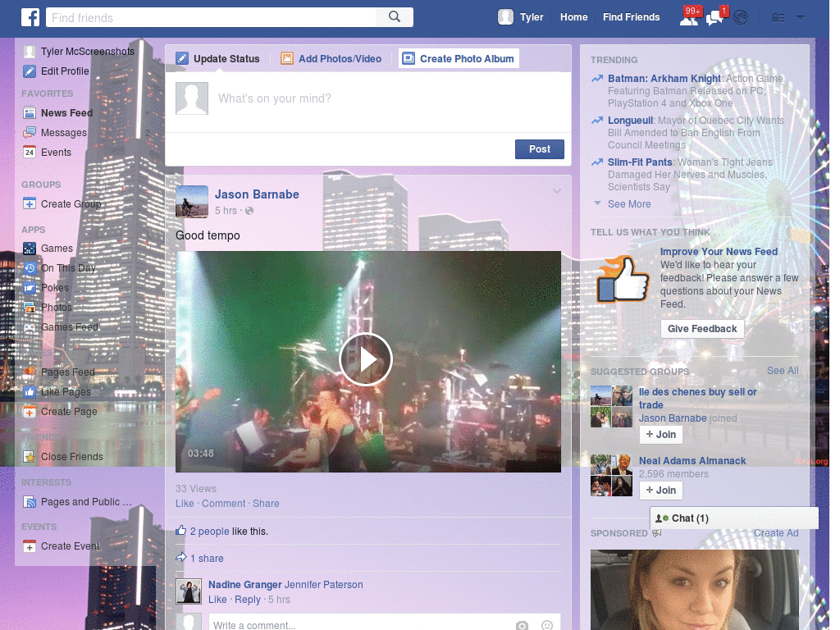Click Create Page icon in sidebar

click(x=30, y=412)
